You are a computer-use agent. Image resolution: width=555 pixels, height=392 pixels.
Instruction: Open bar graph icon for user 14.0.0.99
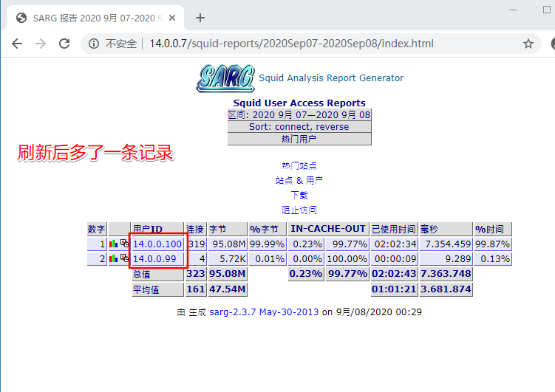[113, 258]
